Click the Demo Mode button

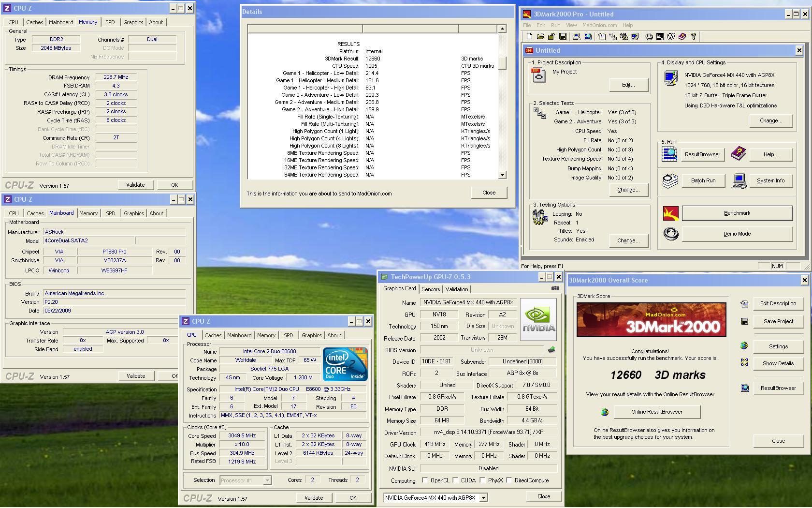point(737,234)
